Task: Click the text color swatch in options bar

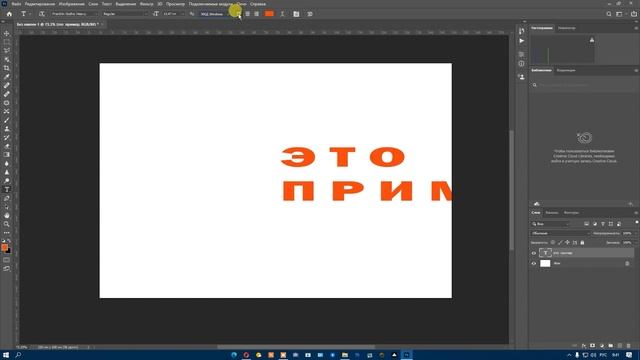Action: click(x=269, y=14)
